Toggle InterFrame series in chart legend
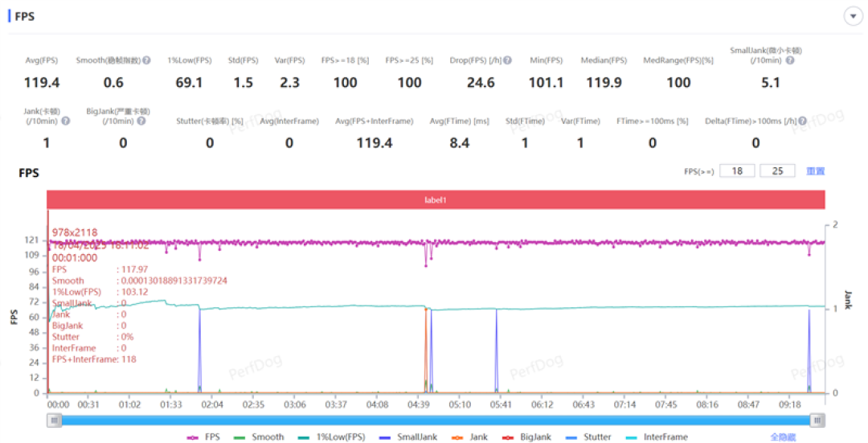This screenshot has width=868, height=443. tap(657, 437)
